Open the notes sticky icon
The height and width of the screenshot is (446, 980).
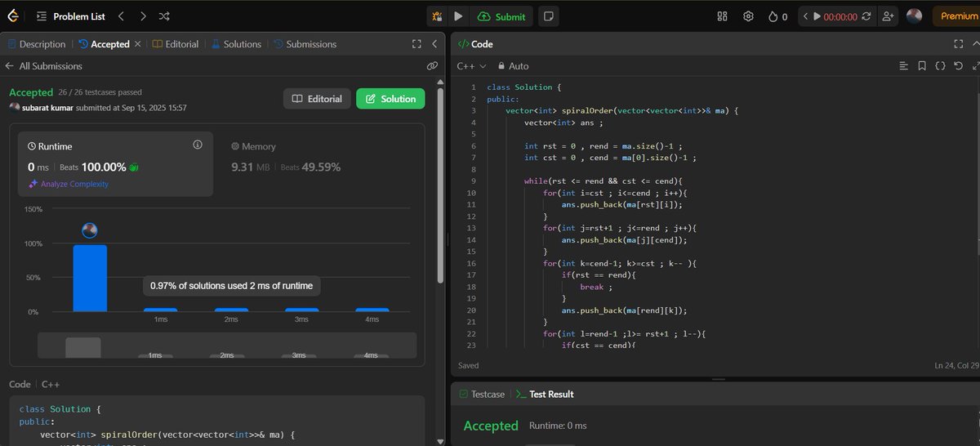(x=549, y=16)
